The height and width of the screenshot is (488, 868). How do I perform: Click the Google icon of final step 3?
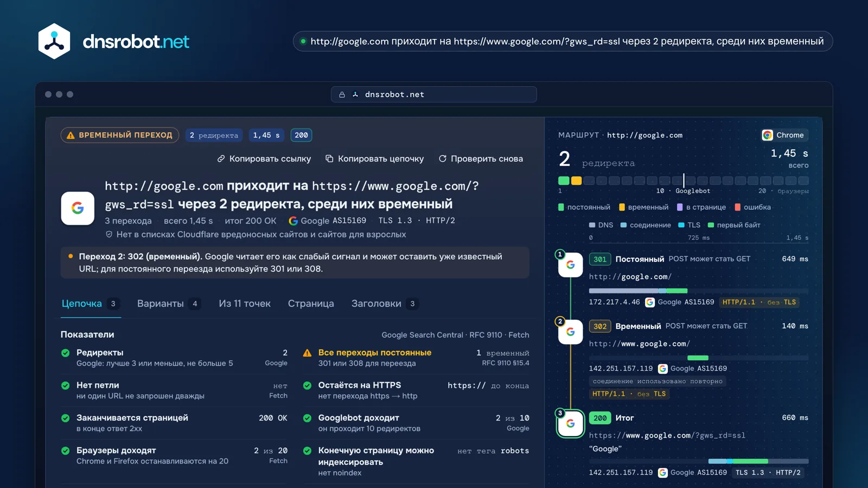pyautogui.click(x=571, y=423)
